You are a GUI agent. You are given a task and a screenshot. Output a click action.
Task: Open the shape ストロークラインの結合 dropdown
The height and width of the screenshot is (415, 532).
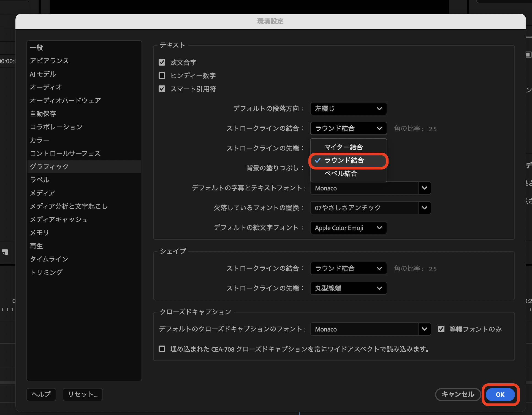pyautogui.click(x=348, y=268)
